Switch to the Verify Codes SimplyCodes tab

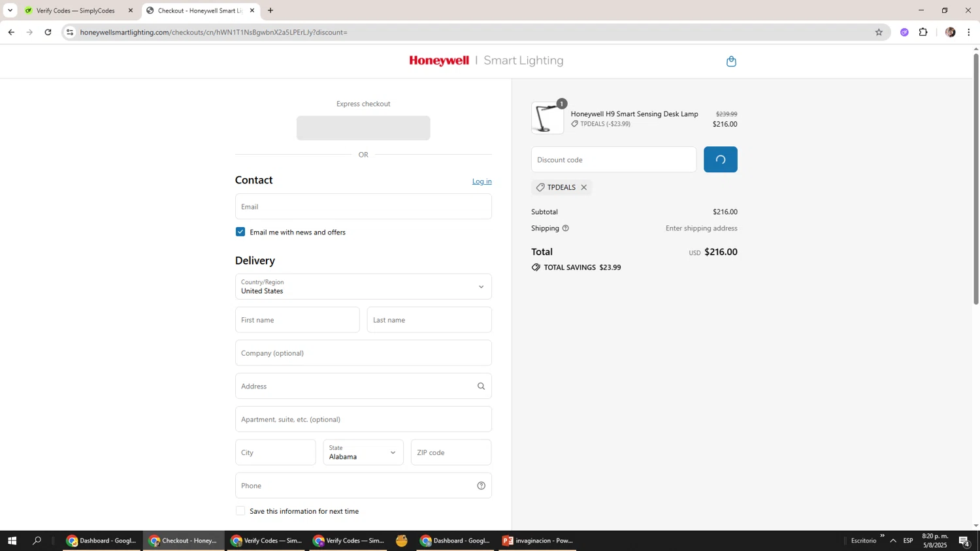tap(76, 10)
